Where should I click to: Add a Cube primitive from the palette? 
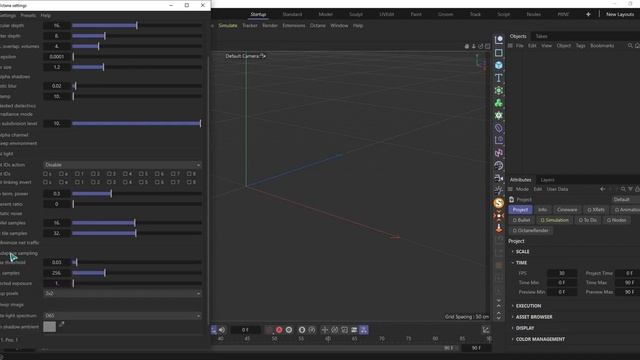point(499,65)
